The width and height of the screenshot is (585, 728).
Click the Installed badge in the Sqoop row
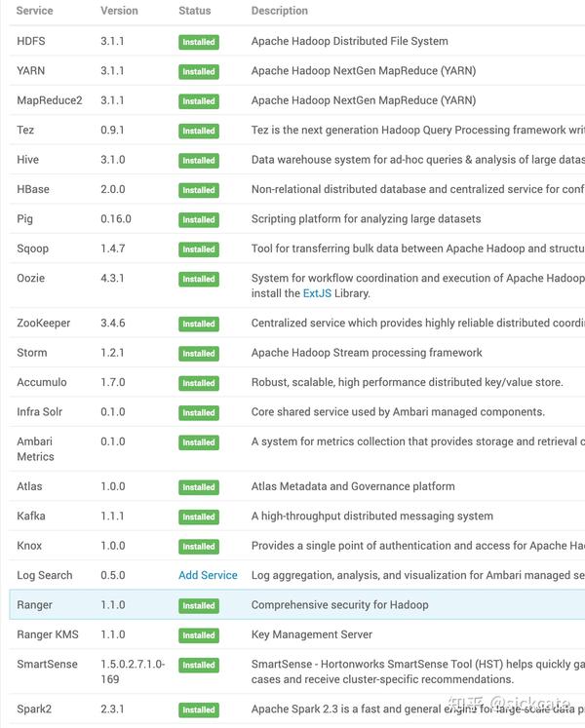[x=198, y=249]
